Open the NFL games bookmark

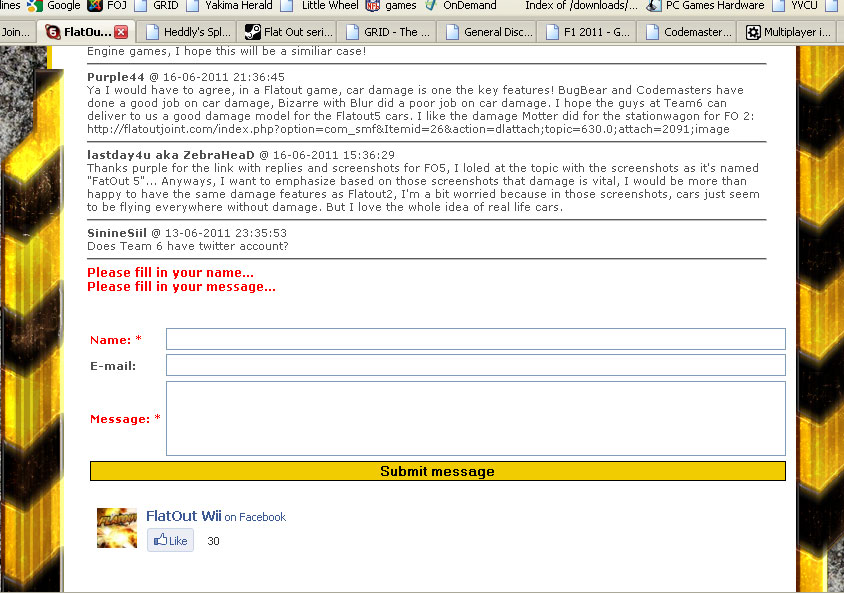(x=391, y=5)
